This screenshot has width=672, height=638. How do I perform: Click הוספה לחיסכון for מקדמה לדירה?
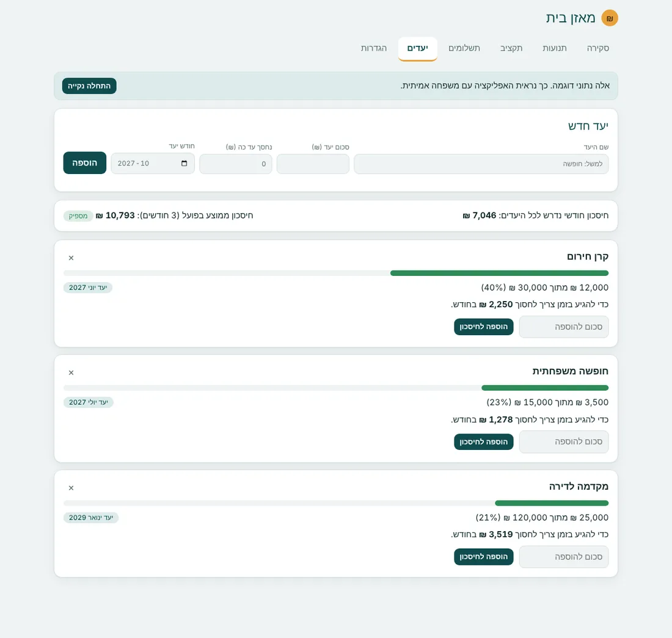tap(483, 557)
